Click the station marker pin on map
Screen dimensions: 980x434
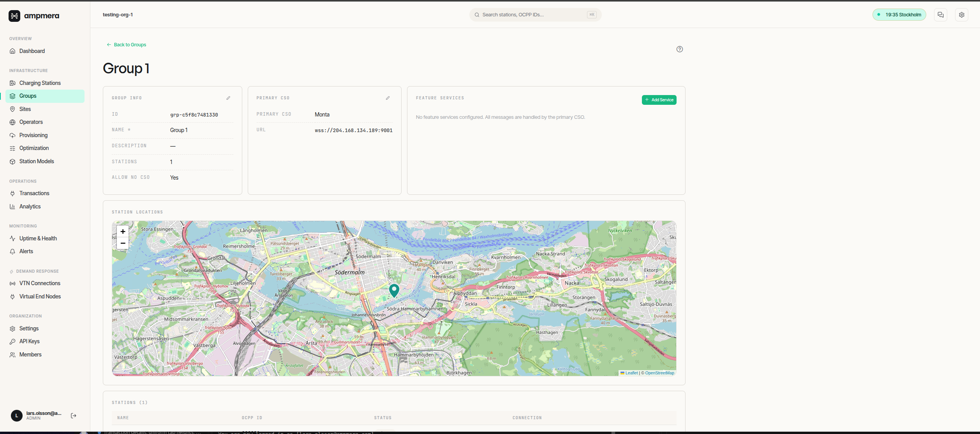(394, 290)
